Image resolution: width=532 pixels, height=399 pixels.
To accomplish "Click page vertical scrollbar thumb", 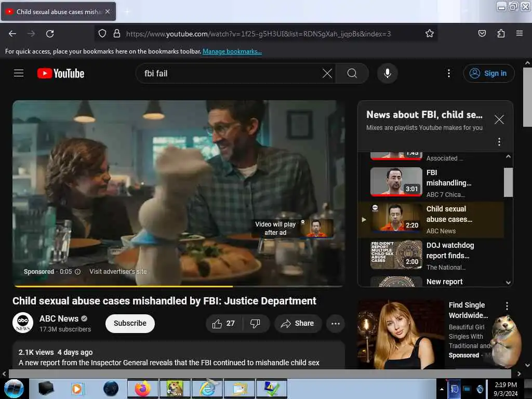I will [x=527, y=97].
